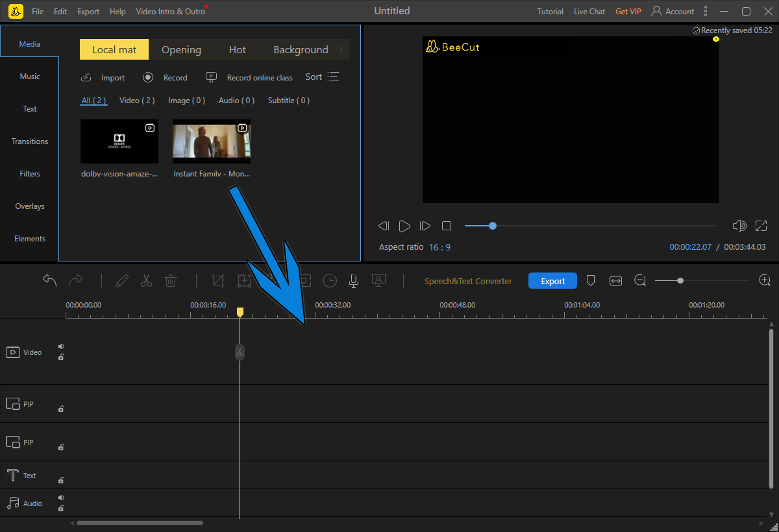Viewport: 779px width, 532px height.
Task: Lock the Audio track
Action: coord(61,508)
